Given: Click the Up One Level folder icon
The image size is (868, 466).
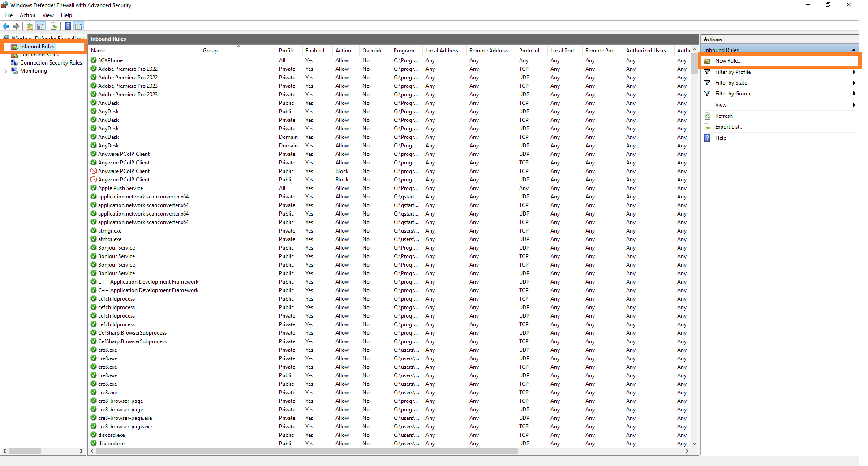Looking at the screenshot, I should click(30, 26).
